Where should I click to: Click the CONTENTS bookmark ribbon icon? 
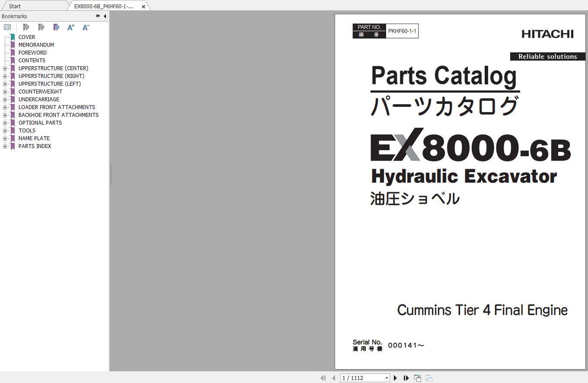13,61
